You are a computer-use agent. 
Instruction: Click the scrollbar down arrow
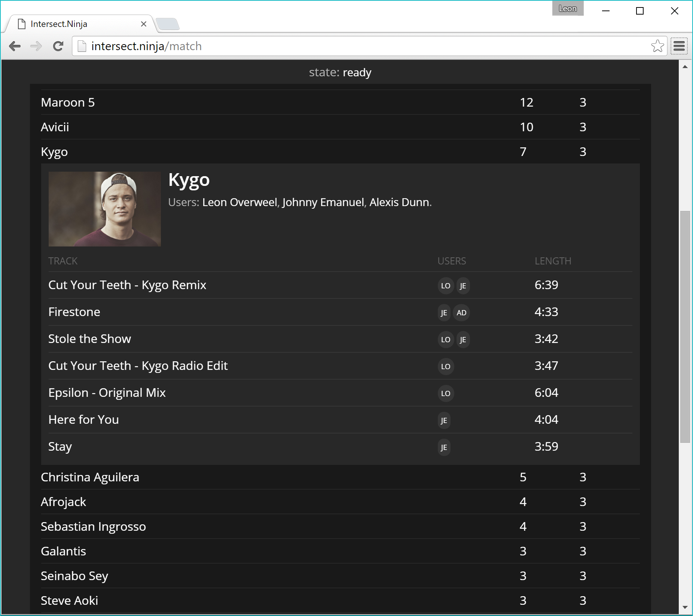pos(685,607)
